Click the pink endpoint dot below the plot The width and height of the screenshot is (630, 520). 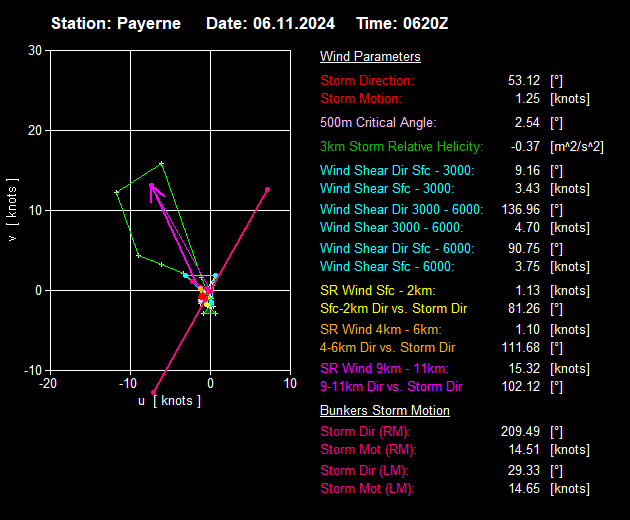(x=153, y=392)
